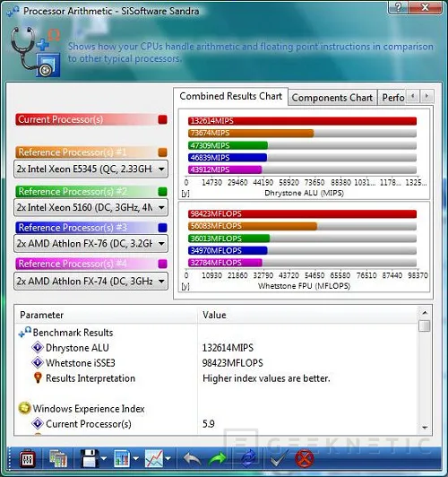
Task: Click 'Higher index values are better.' text
Action: pyautogui.click(x=266, y=378)
